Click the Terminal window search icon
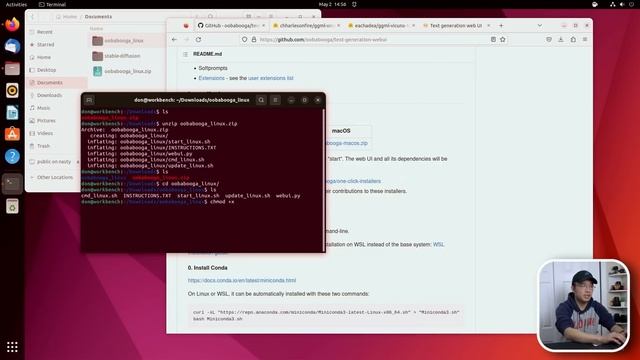 click(261, 100)
